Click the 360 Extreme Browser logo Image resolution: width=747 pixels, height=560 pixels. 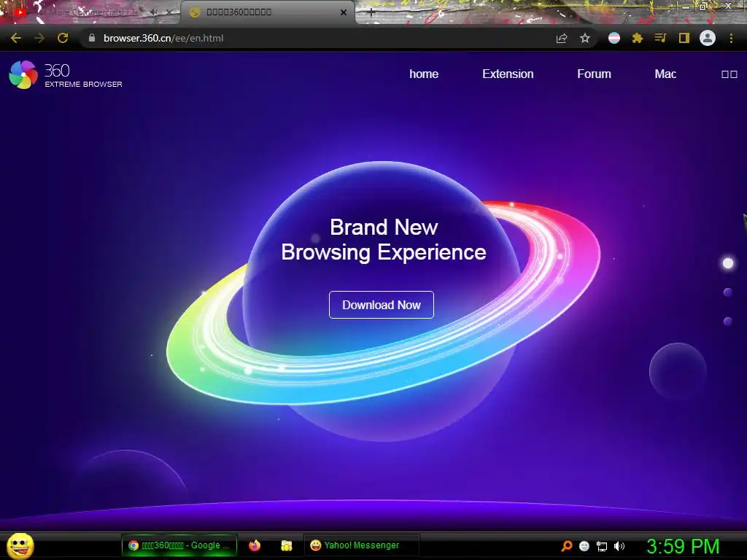66,75
